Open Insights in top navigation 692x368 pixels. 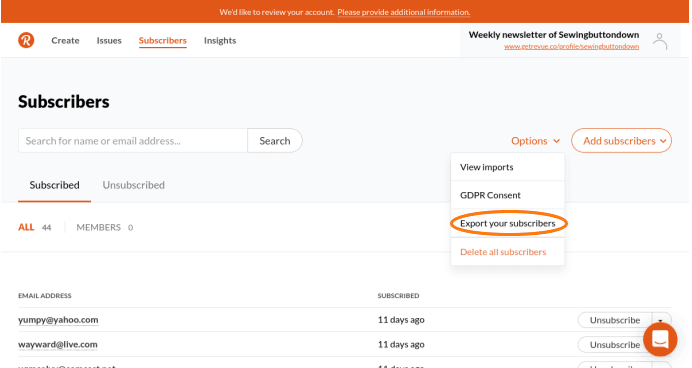click(220, 41)
